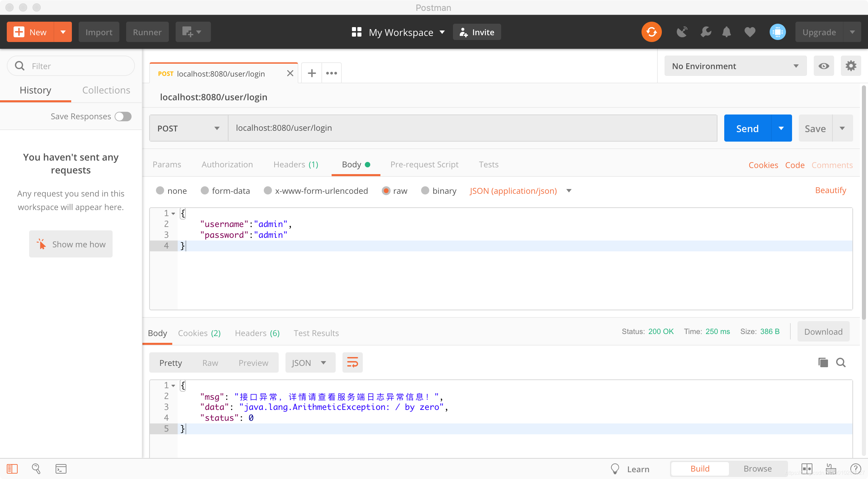This screenshot has height=479, width=868.
Task: Search within the response body
Action: pos(841,362)
